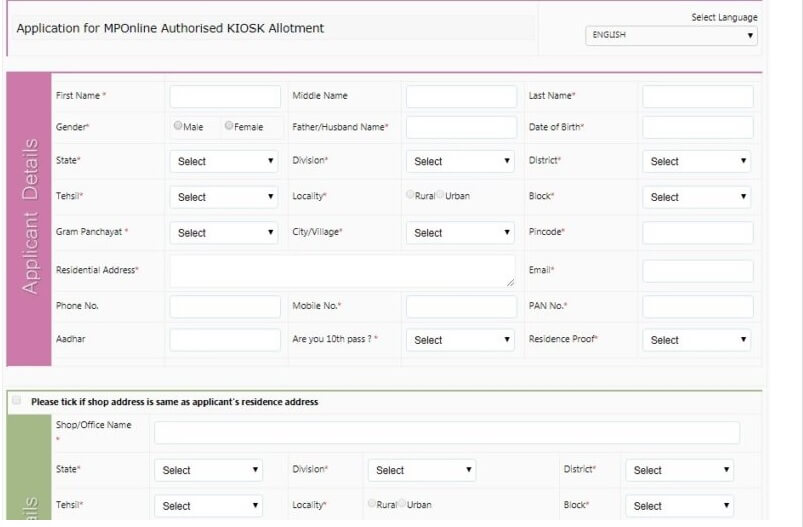803x527 pixels.
Task: Open the shop Block dropdown
Action: pyautogui.click(x=680, y=506)
